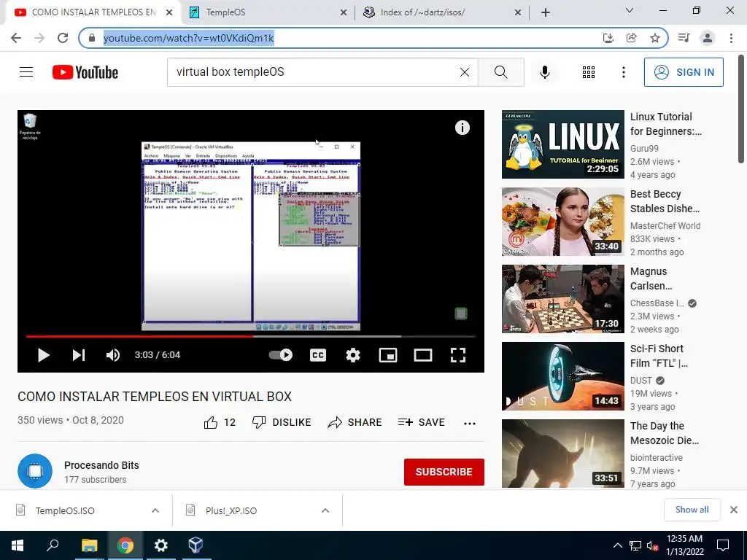This screenshot has width=747, height=560.
Task: Open VirtualBox from the taskbar
Action: click(x=196, y=545)
